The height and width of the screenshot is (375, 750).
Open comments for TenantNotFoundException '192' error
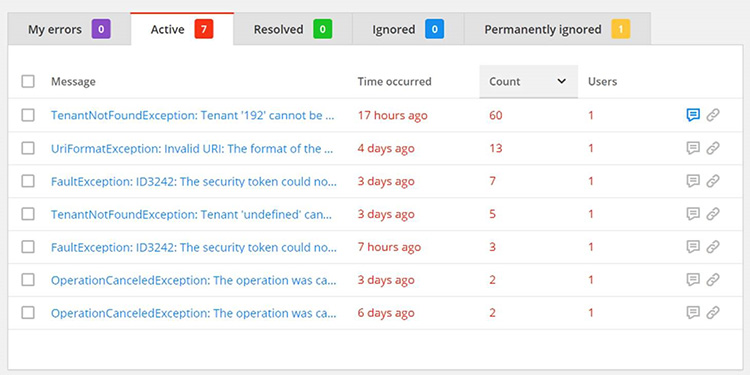[x=693, y=115]
